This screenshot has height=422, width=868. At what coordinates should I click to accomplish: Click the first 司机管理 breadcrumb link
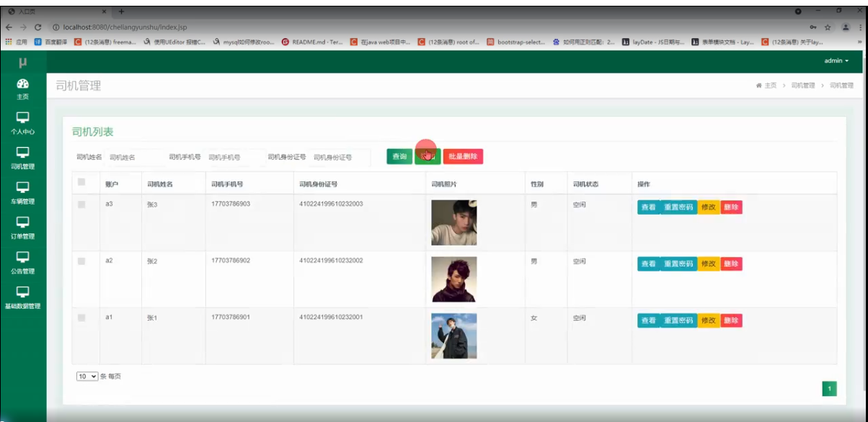pos(802,86)
